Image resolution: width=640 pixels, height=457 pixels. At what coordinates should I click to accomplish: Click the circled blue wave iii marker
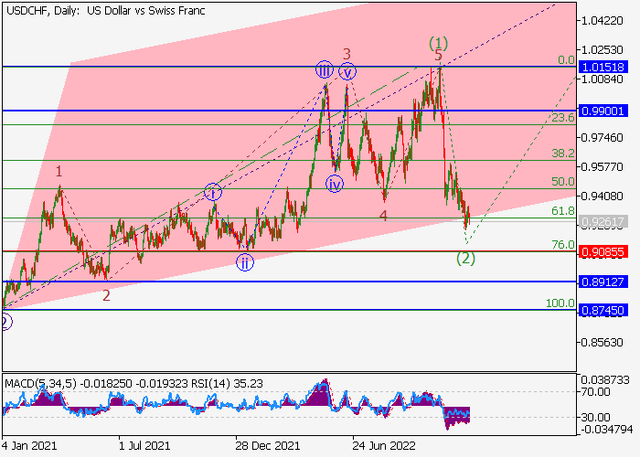324,70
